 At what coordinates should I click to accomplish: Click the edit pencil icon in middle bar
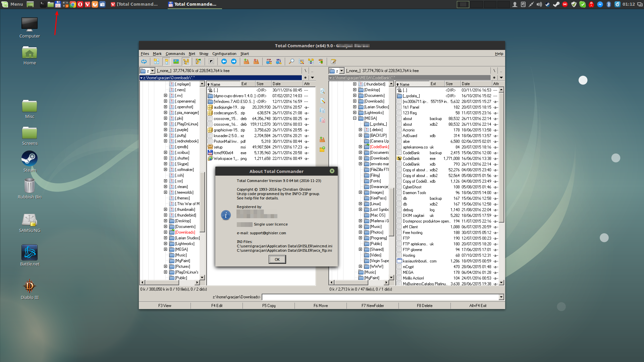coord(322,101)
